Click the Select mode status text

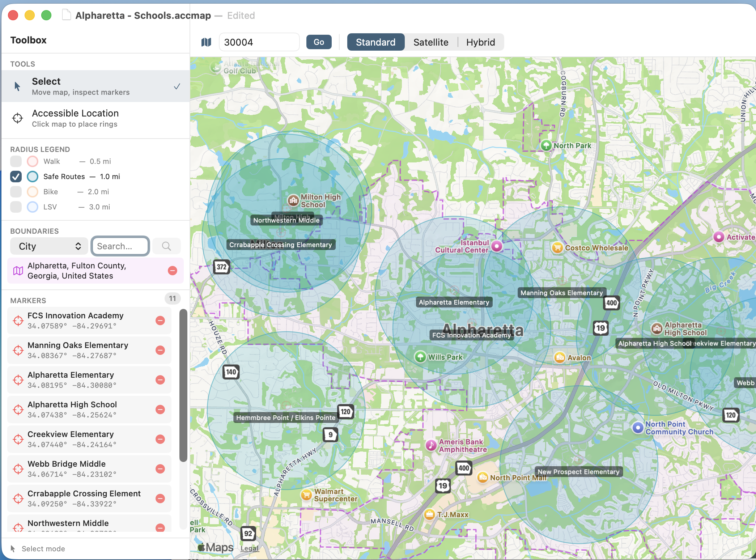tap(43, 549)
